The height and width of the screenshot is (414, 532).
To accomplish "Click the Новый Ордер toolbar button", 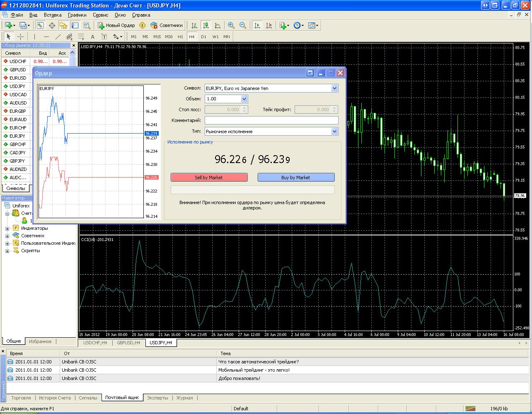I will pos(116,25).
